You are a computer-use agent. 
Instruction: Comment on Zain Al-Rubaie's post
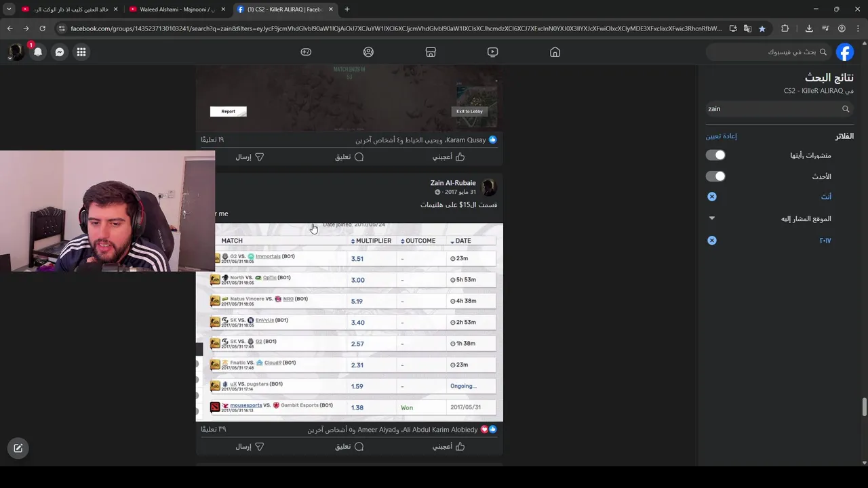[x=349, y=447]
